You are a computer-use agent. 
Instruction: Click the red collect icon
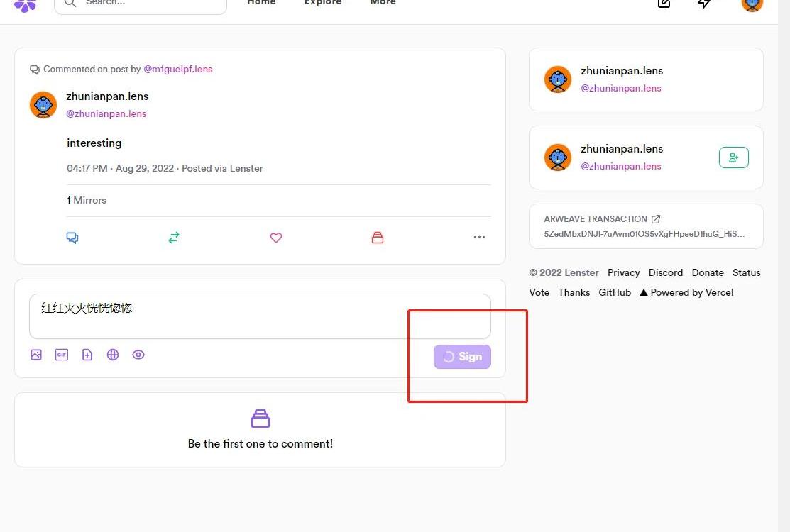(378, 238)
